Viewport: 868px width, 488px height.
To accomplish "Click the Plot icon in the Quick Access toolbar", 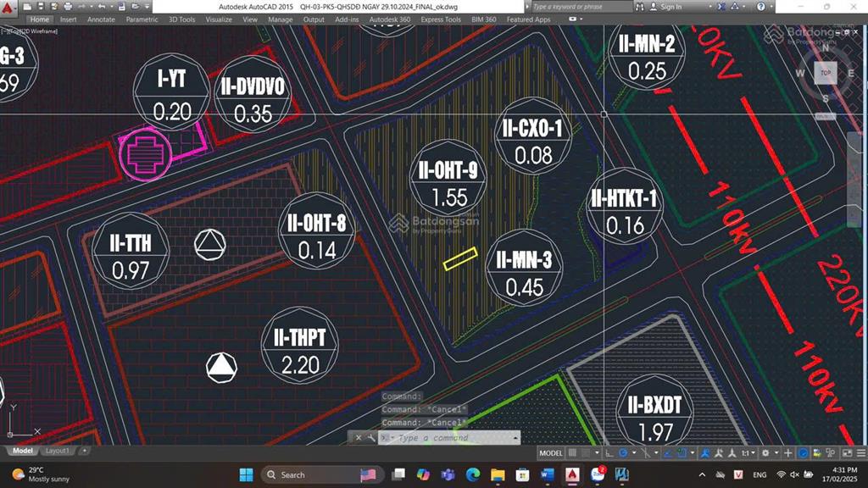I will (68, 6).
